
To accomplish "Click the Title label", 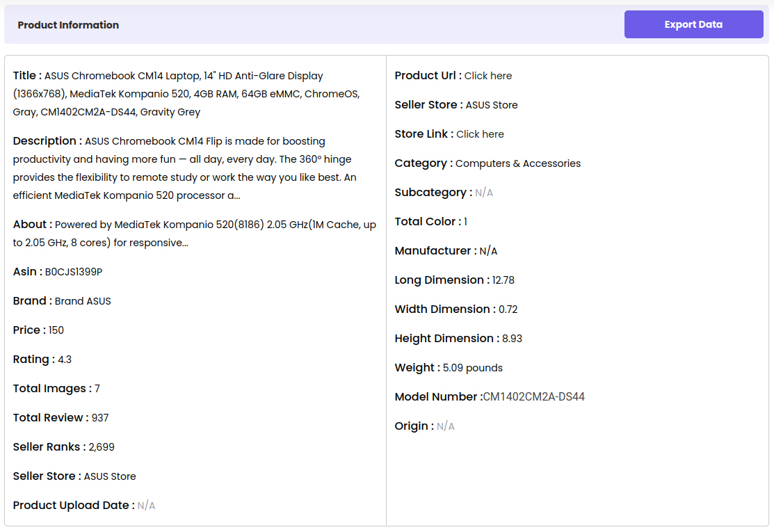I will tap(27, 75).
